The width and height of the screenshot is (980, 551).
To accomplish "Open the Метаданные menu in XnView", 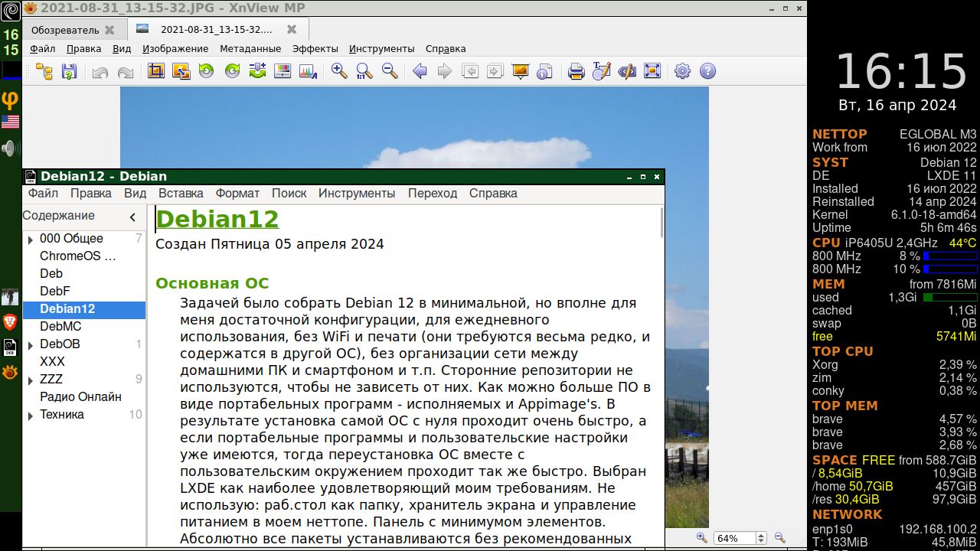I will click(250, 48).
